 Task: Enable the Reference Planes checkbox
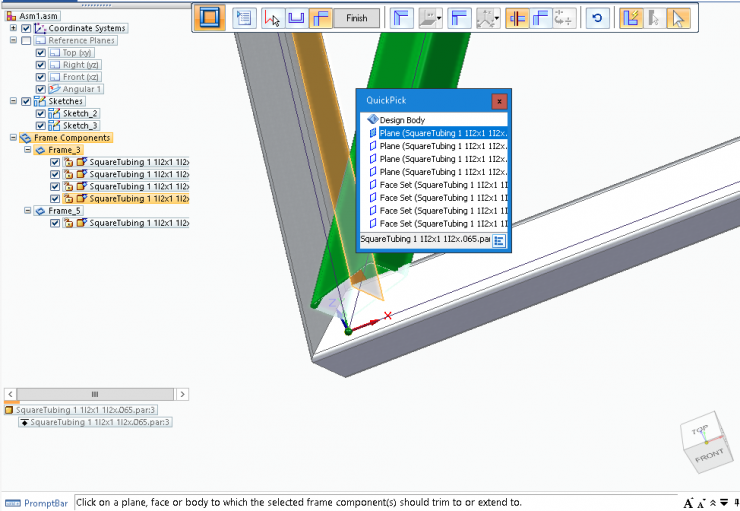(x=26, y=40)
